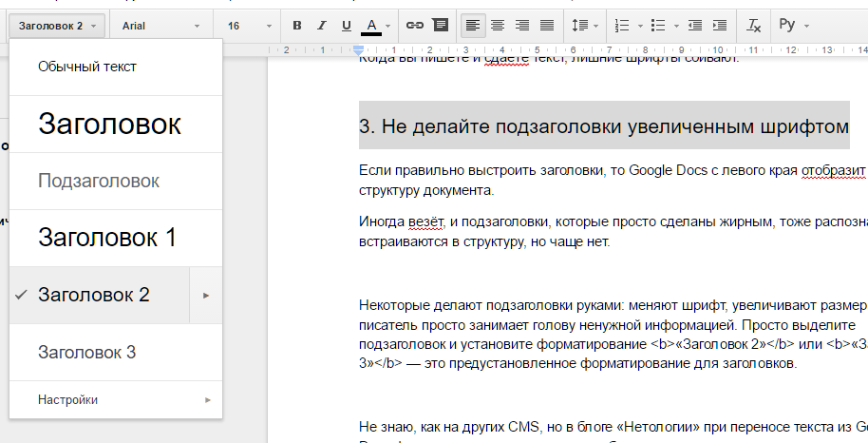868x443 pixels.
Task: Click the heading text in the document
Action: coord(603,127)
